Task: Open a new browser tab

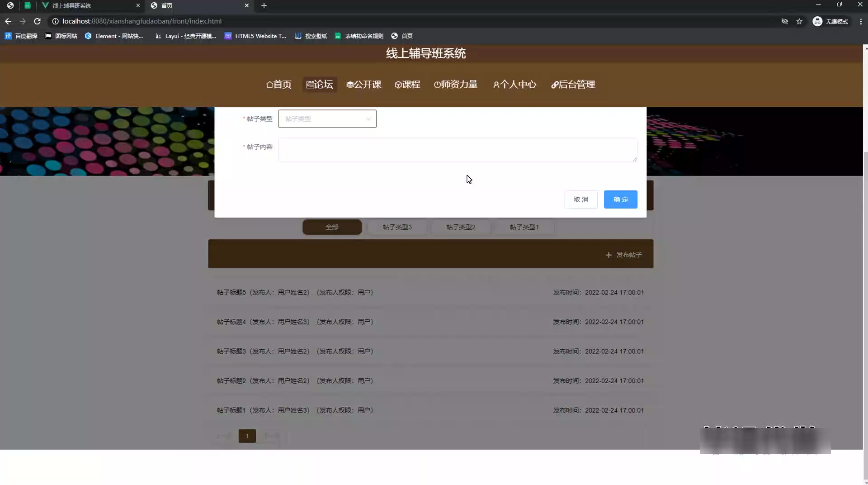Action: 264,5
